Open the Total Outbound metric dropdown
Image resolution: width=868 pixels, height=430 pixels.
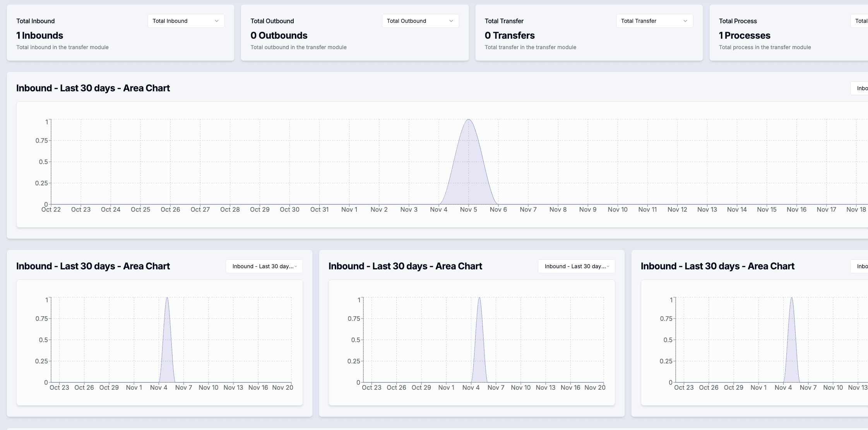(x=420, y=21)
